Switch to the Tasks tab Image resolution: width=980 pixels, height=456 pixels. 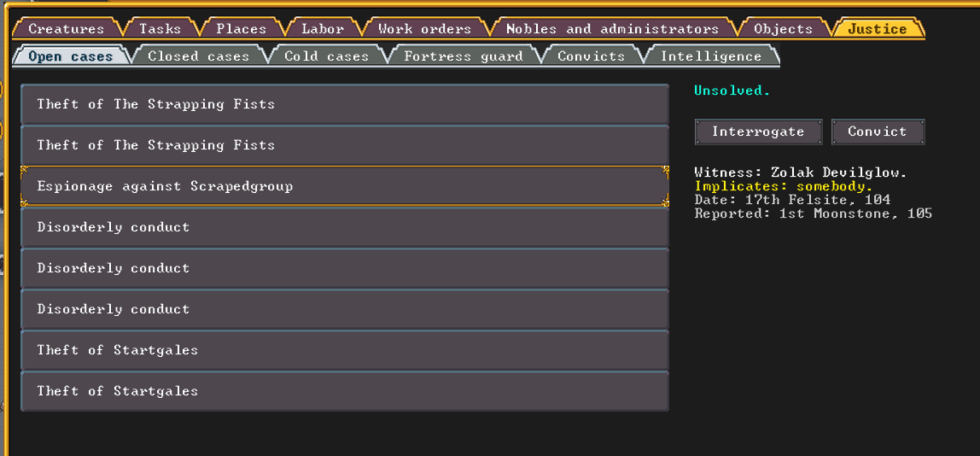click(x=160, y=29)
